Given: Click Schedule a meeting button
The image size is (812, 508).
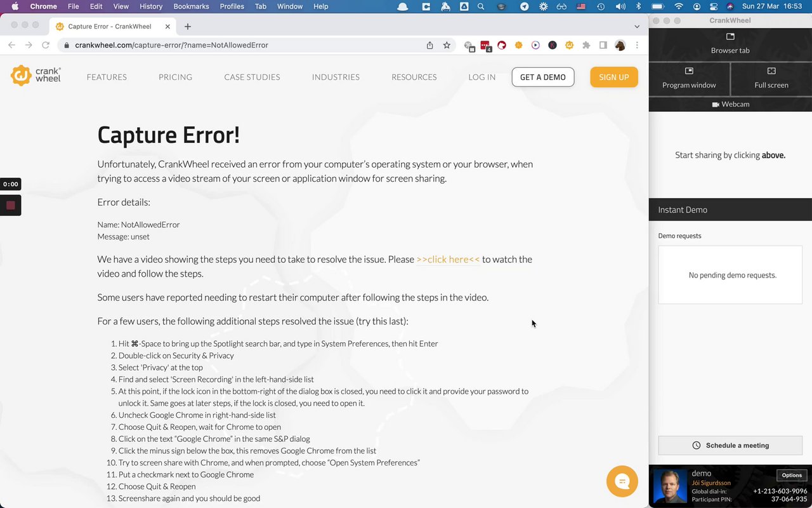Looking at the screenshot, I should (730, 445).
